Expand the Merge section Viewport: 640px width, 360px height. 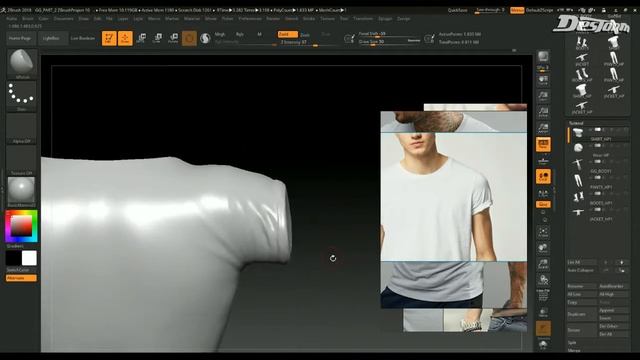point(573,350)
